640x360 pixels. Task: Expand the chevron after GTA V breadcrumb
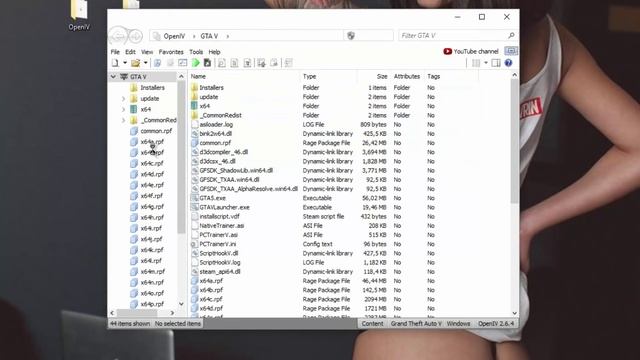click(x=227, y=36)
